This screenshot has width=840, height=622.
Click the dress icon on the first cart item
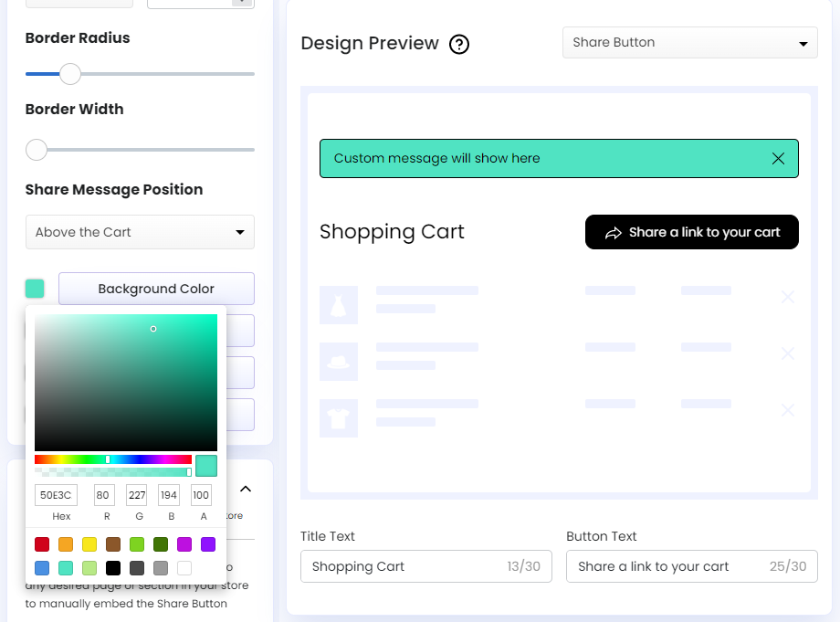(x=339, y=305)
